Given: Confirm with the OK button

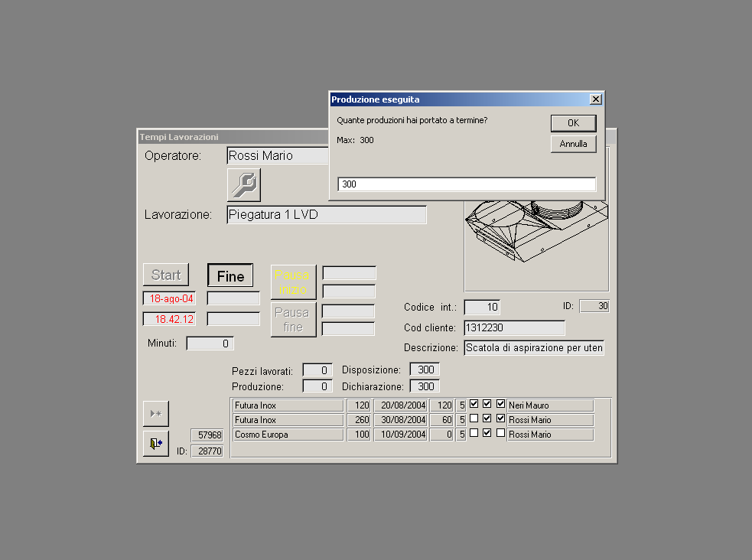Looking at the screenshot, I should tap(574, 123).
